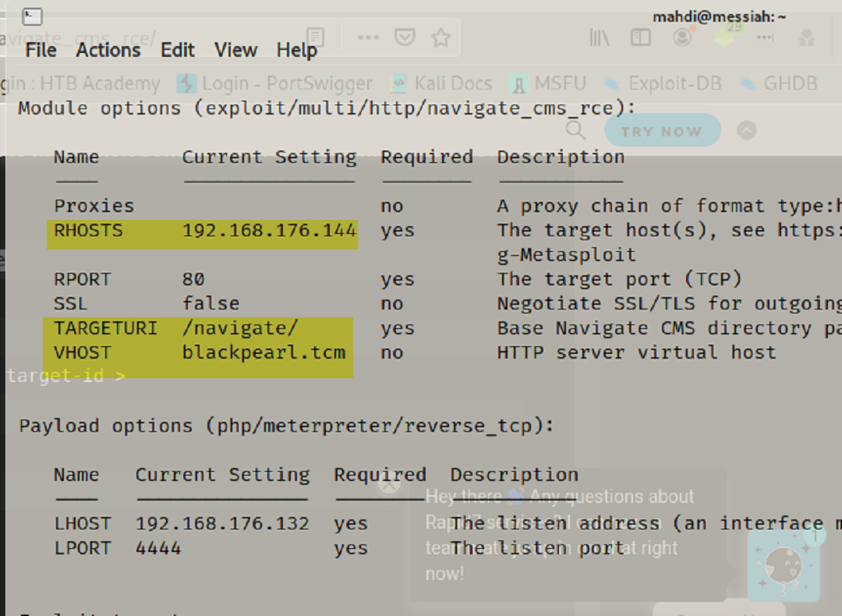Click RPORT option name
This screenshot has width=842, height=616.
coord(82,279)
